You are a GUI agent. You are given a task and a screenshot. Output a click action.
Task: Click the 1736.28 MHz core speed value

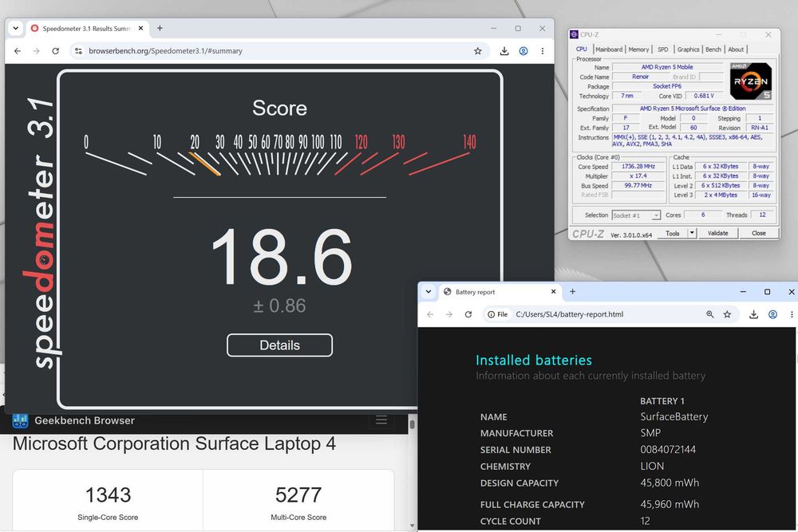tap(638, 167)
